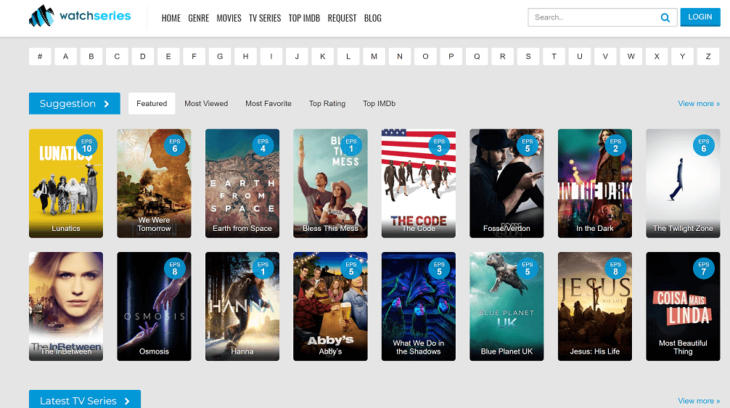
Task: Open View more beside Suggestion tabs
Action: coord(698,103)
